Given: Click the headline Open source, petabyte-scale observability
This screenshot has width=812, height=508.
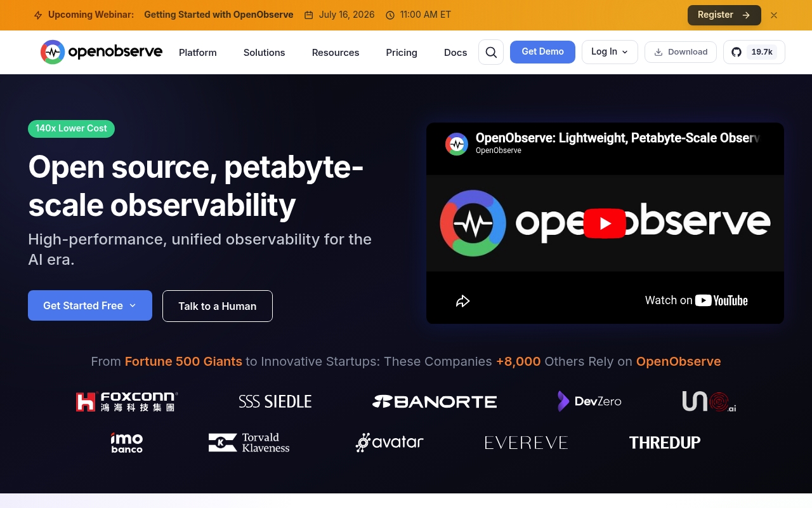Looking at the screenshot, I should [x=195, y=185].
